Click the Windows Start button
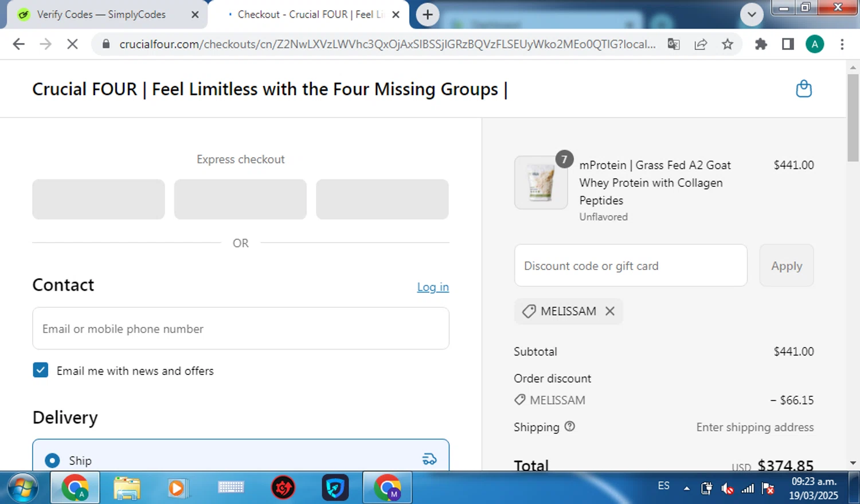Screen dimensions: 860x504 (x=23, y=488)
